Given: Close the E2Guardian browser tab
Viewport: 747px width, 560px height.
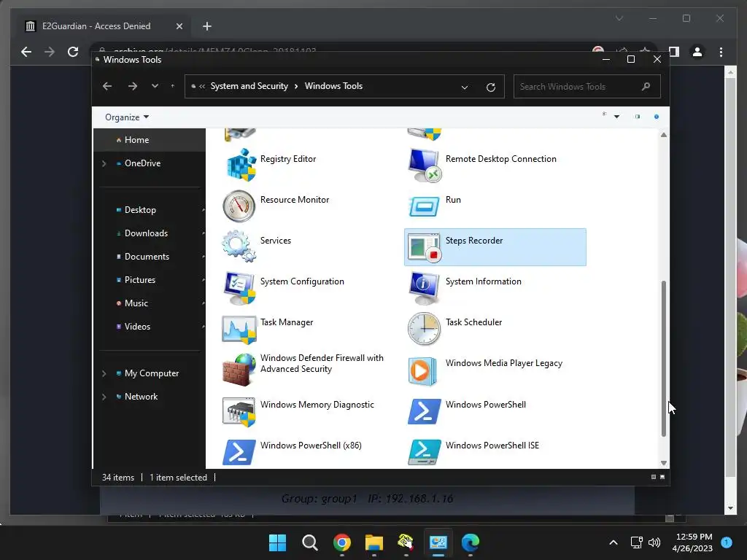Looking at the screenshot, I should [x=179, y=26].
